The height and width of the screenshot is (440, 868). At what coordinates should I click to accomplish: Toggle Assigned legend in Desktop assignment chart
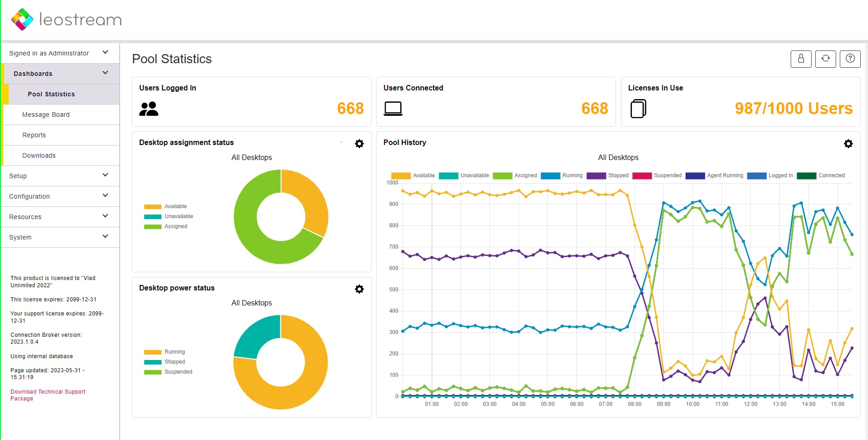(x=166, y=226)
